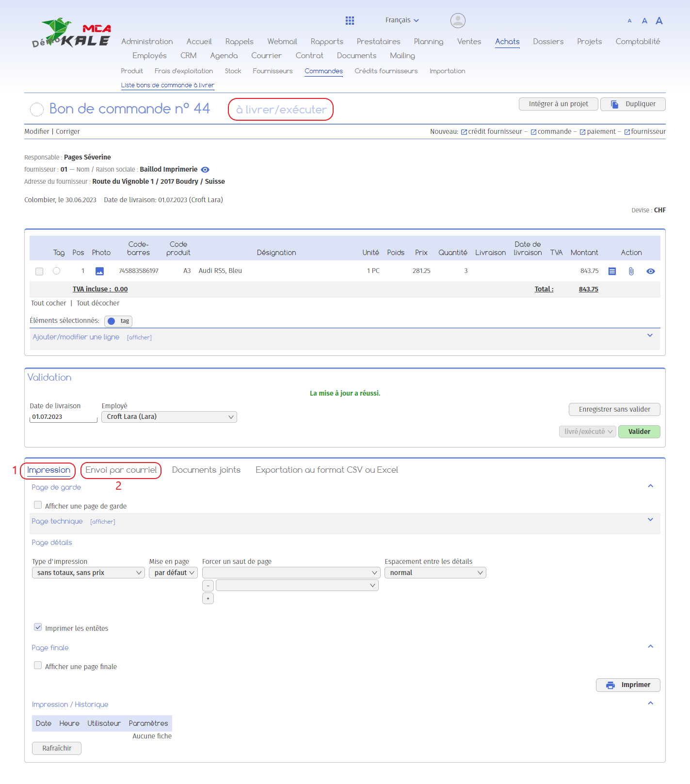Image resolution: width=690 pixels, height=784 pixels.
Task: Open details list icon in Audi RS5 row
Action: click(x=612, y=271)
